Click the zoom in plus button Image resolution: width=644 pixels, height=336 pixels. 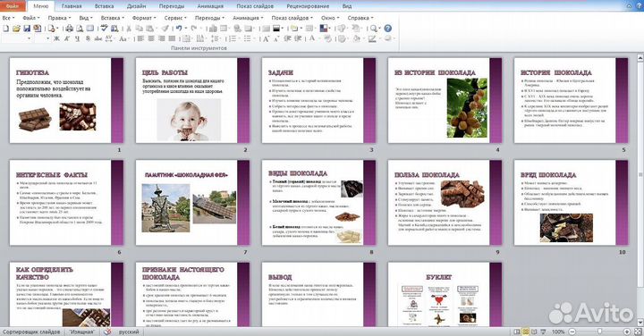coord(627,332)
